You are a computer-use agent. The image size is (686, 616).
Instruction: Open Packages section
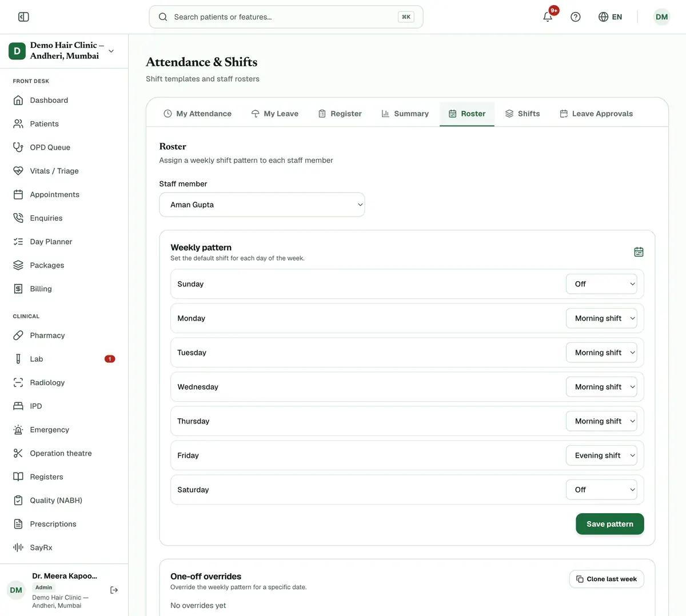tap(64, 265)
